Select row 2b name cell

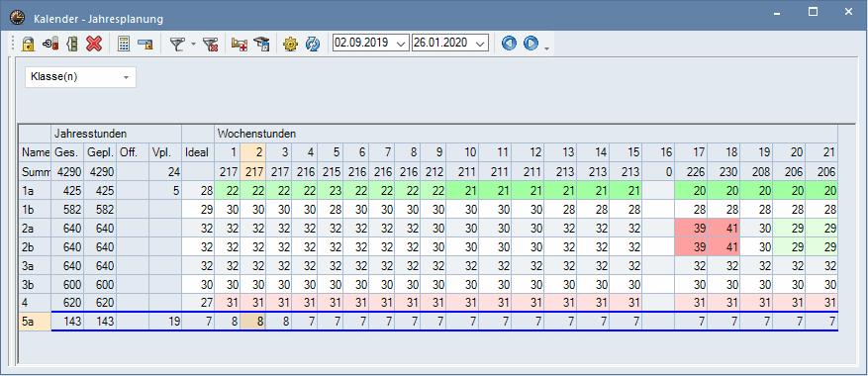35,247
